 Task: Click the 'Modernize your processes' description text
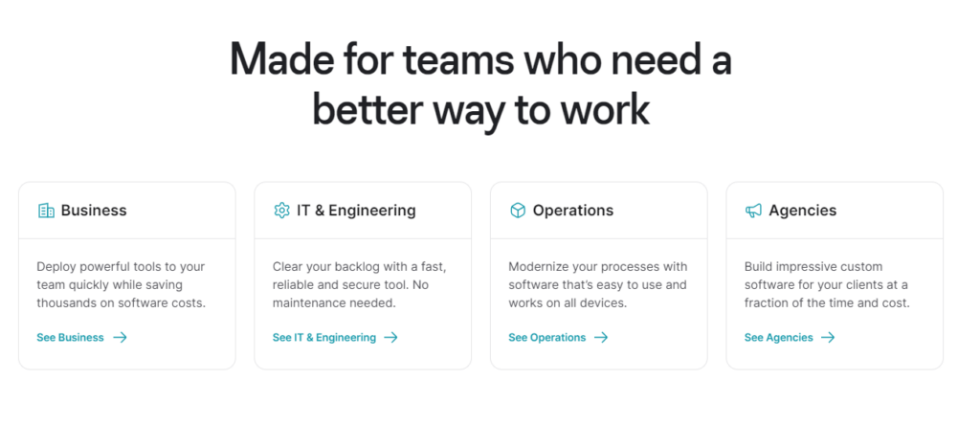tap(597, 285)
